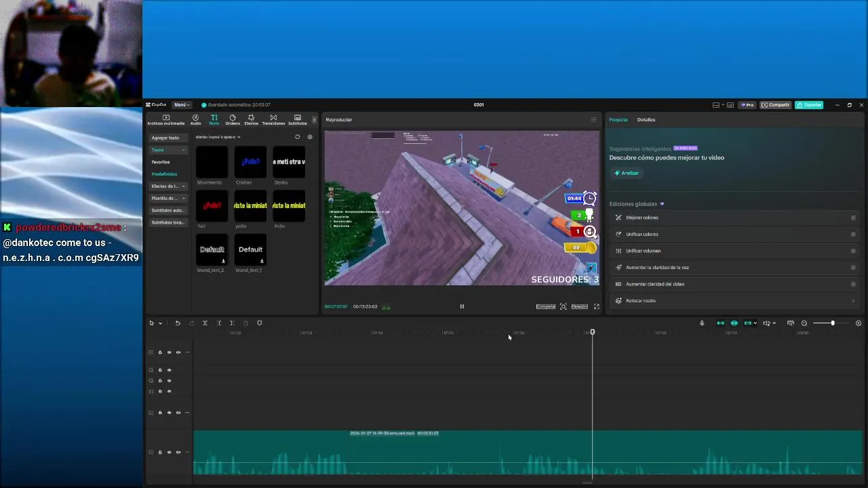The width and height of the screenshot is (868, 488).
Task: Open Subtítulos automáticos option
Action: (x=168, y=211)
